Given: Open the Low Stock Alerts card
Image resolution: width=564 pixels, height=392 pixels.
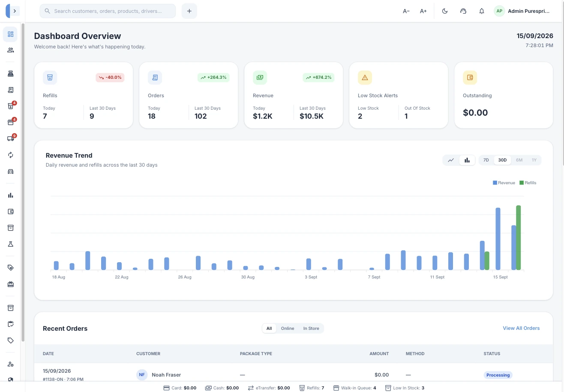Looking at the screenshot, I should point(399,95).
